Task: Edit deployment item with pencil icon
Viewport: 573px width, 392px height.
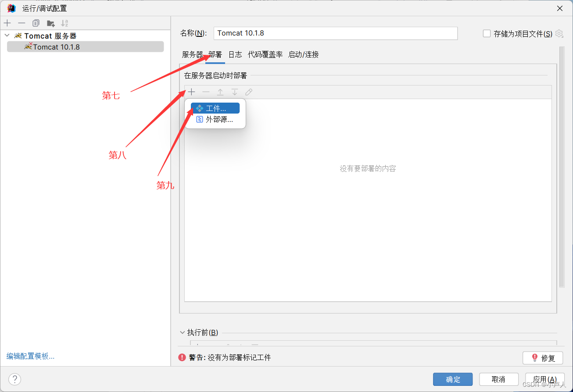Action: (249, 92)
